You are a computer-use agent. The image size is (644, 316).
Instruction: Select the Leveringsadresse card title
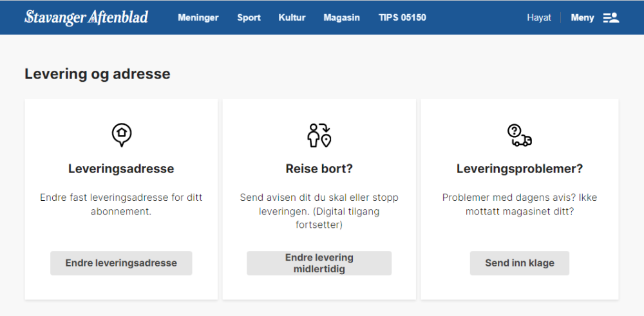click(x=121, y=169)
